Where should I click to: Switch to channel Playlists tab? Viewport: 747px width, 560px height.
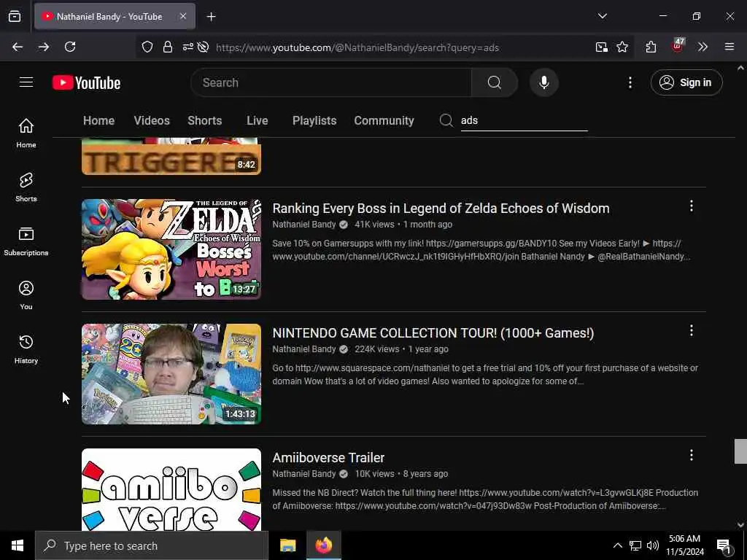pyautogui.click(x=314, y=120)
